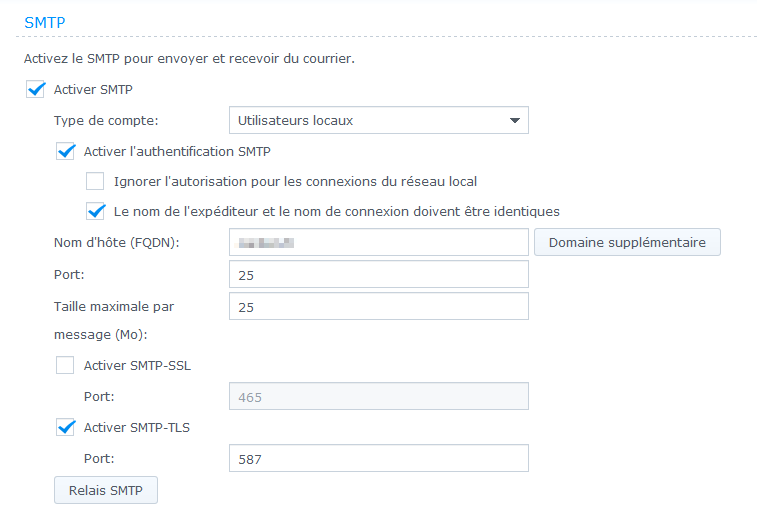
Task: Click the SMTP-TLS port field 587
Action: [378, 458]
